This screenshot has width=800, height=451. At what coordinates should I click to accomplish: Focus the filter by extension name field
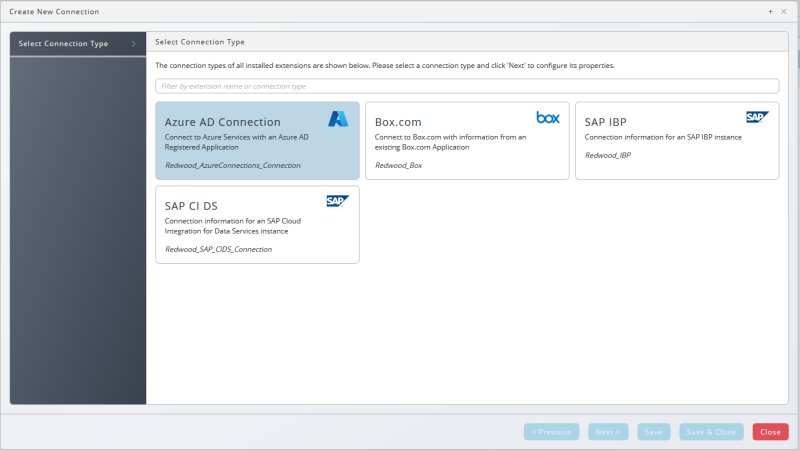point(467,86)
